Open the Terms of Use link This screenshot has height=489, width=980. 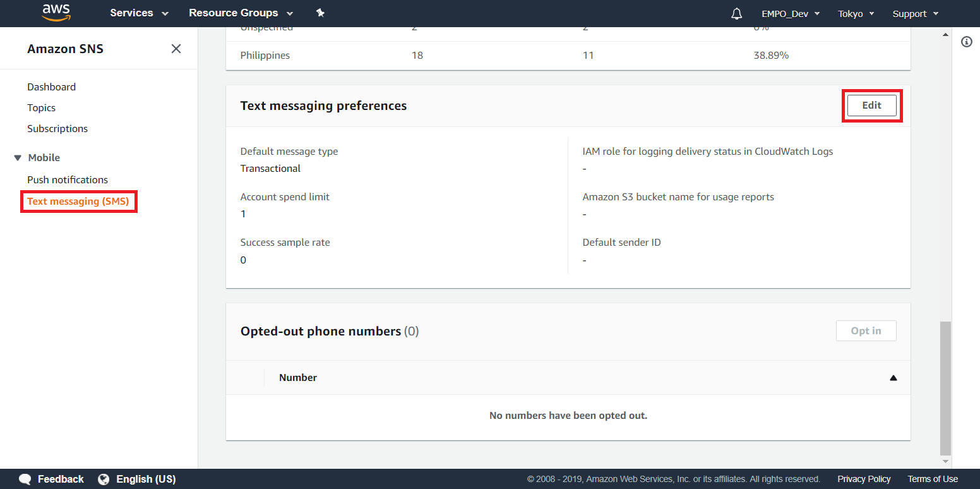tap(933, 479)
